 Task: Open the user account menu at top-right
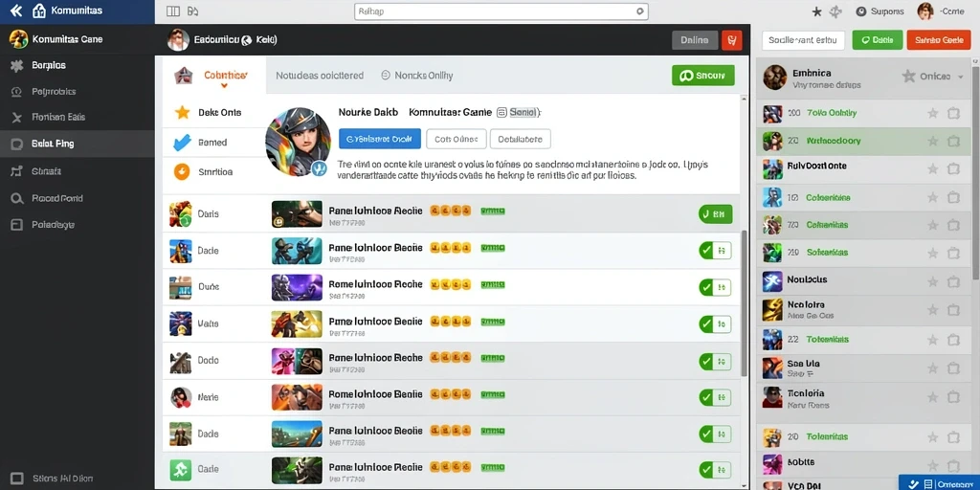click(942, 11)
